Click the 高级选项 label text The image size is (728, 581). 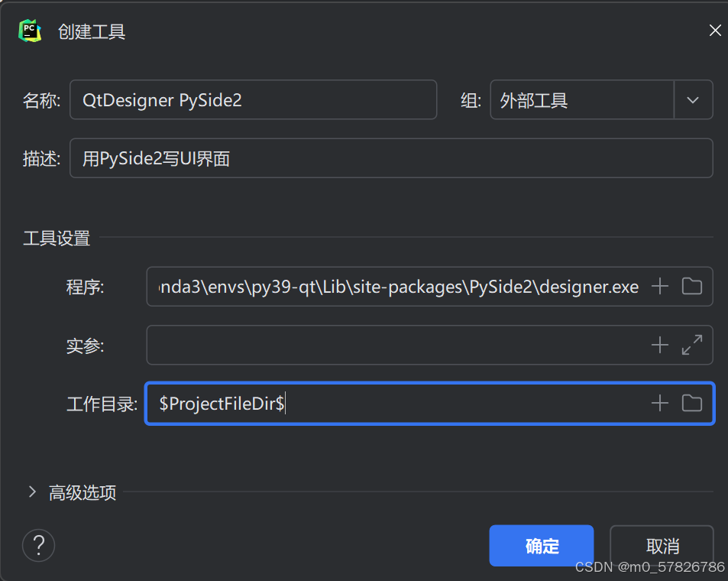pyautogui.click(x=83, y=492)
